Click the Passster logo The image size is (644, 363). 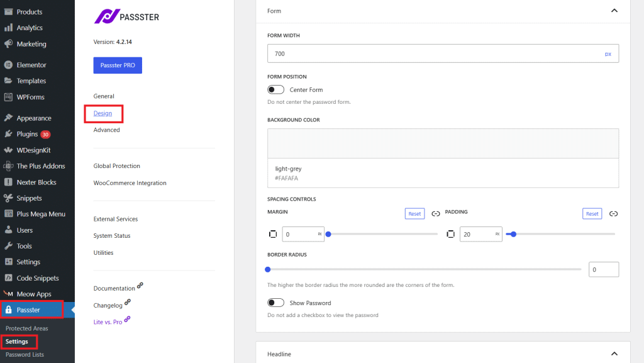pyautogui.click(x=126, y=16)
